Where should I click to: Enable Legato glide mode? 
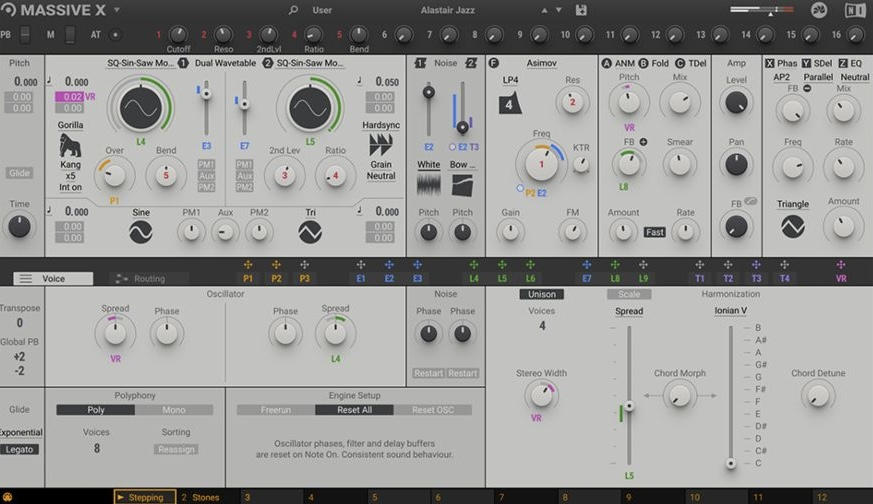[x=20, y=450]
